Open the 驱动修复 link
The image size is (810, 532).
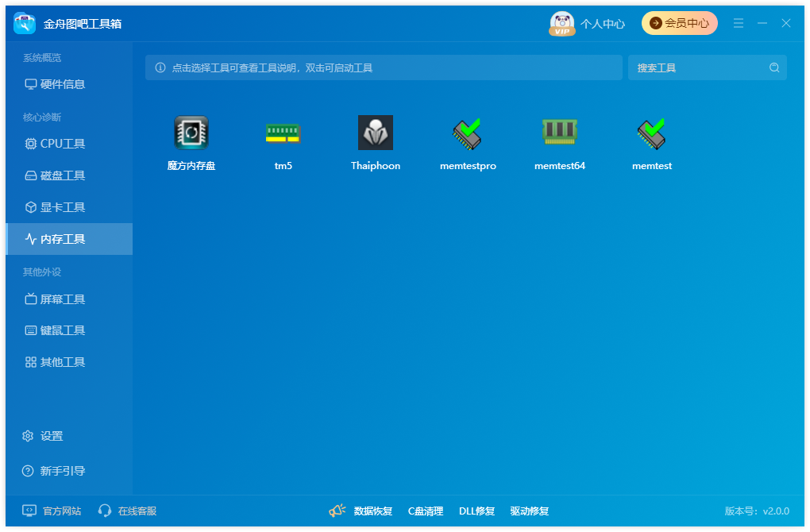coord(530,511)
